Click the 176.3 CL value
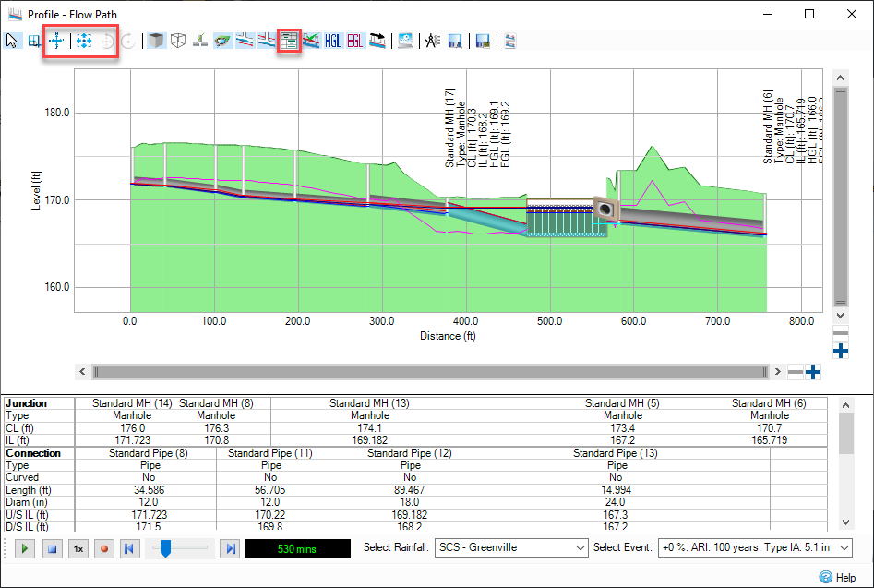The height and width of the screenshot is (588, 874). [x=216, y=428]
